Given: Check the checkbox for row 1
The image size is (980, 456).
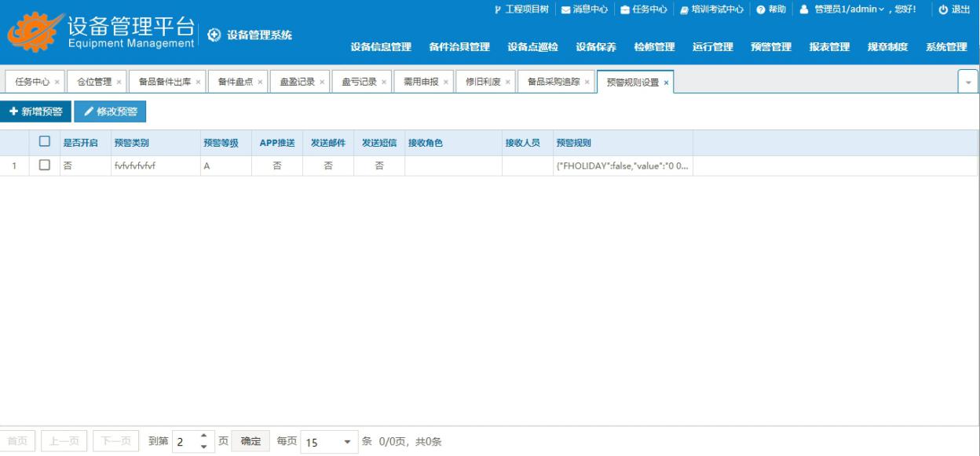Looking at the screenshot, I should [45, 166].
